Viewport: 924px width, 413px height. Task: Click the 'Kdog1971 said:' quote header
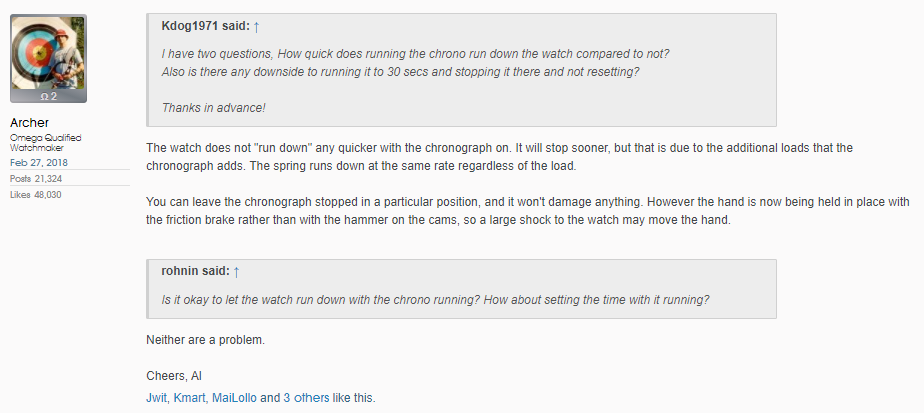(x=204, y=27)
